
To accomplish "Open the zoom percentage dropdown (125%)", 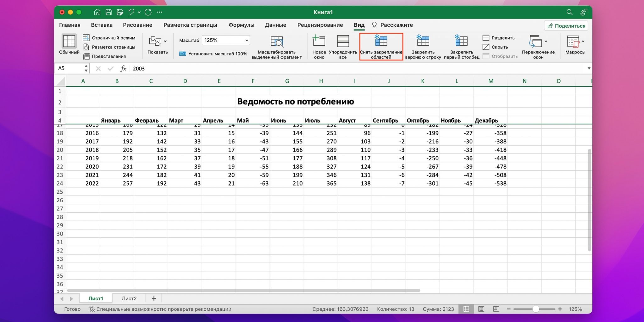I will pos(247,40).
